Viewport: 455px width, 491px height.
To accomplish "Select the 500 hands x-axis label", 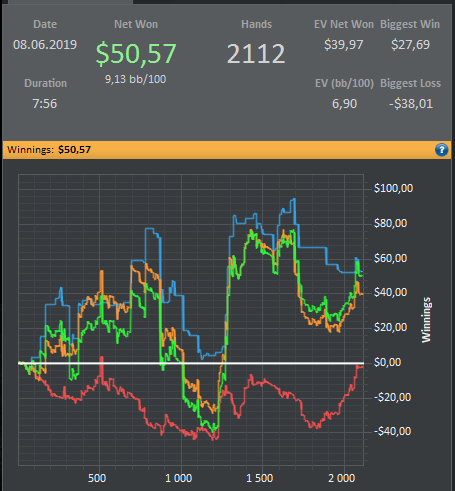I will pyautogui.click(x=97, y=478).
